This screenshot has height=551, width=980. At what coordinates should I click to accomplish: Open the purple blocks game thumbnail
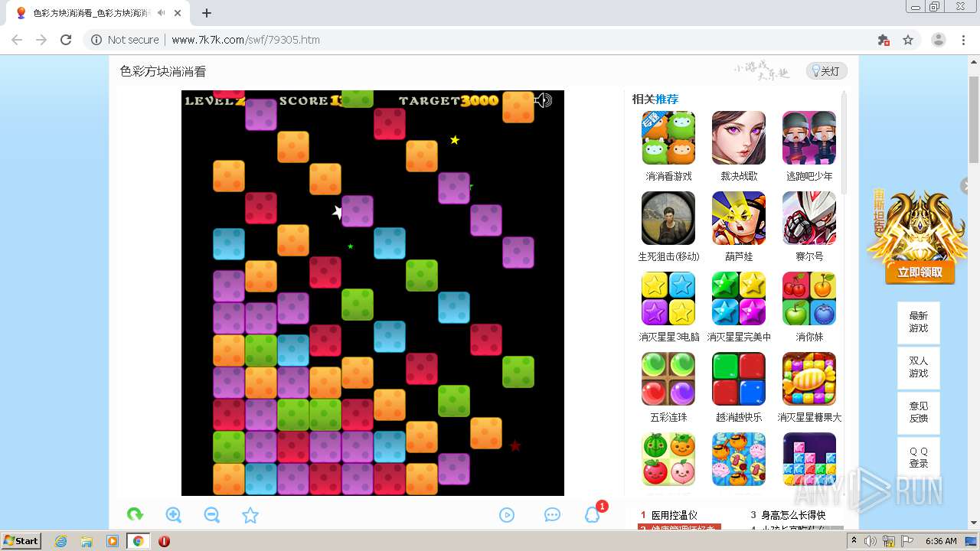809,459
